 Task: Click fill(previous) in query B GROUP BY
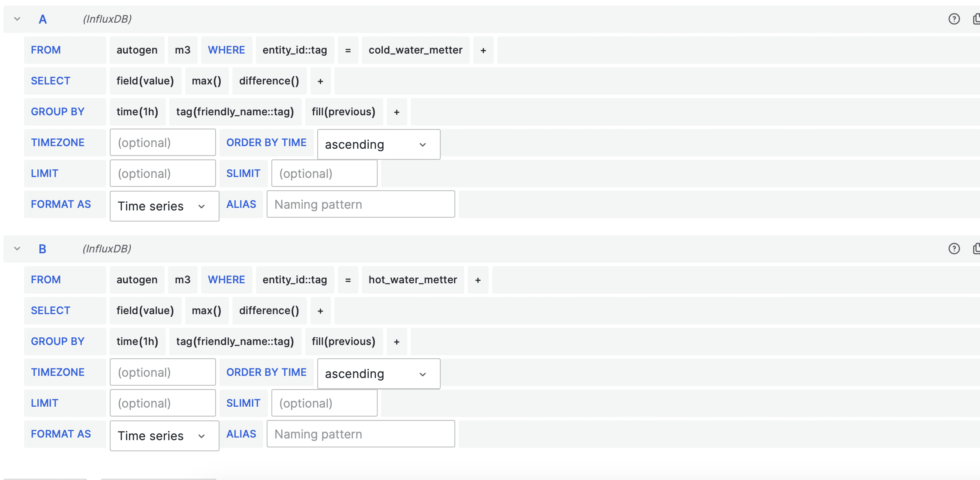[343, 342]
